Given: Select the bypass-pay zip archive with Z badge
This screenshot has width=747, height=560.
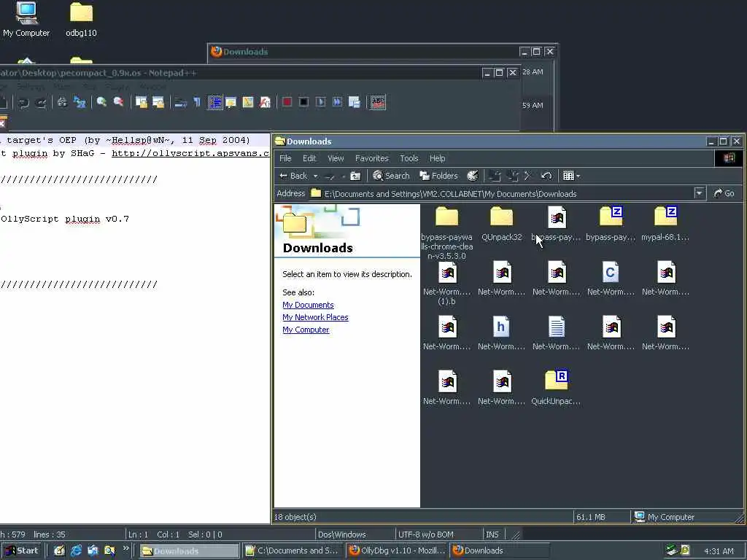Looking at the screenshot, I should [x=611, y=224].
